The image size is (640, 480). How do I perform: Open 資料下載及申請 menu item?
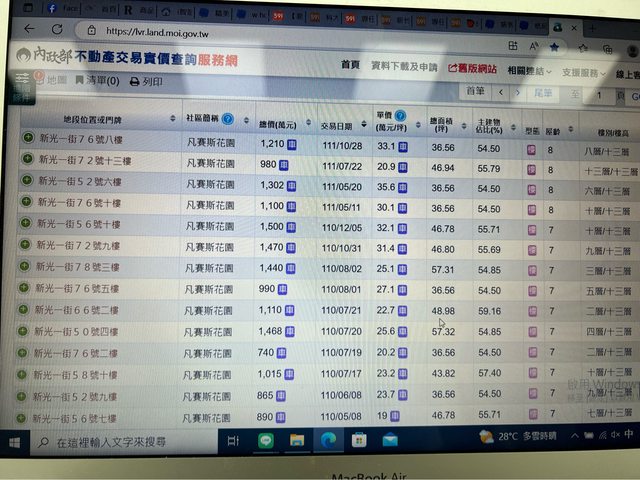click(404, 66)
